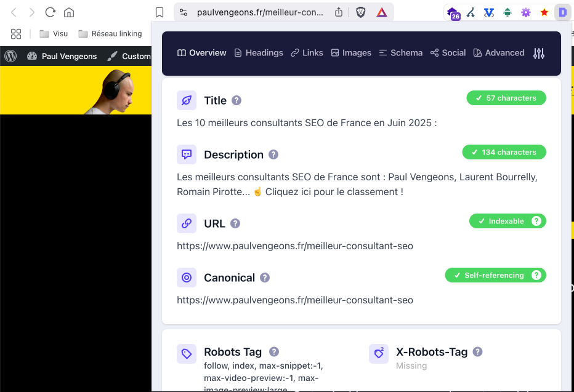The height and width of the screenshot is (392, 574).
Task: Go back in browser history
Action: (x=14, y=12)
